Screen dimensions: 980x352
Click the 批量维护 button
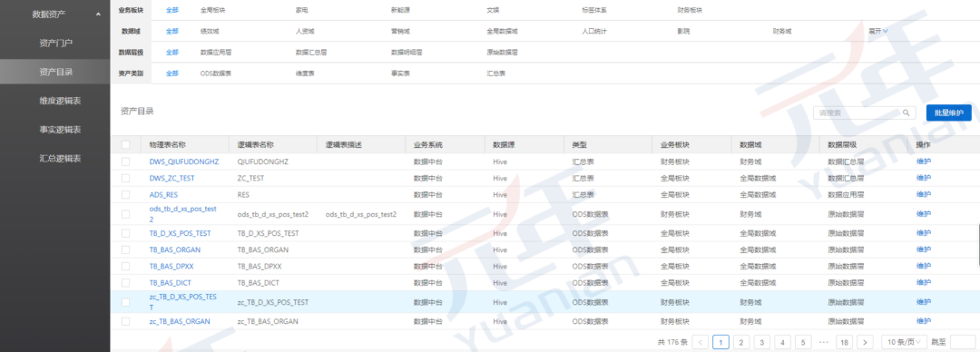[949, 113]
